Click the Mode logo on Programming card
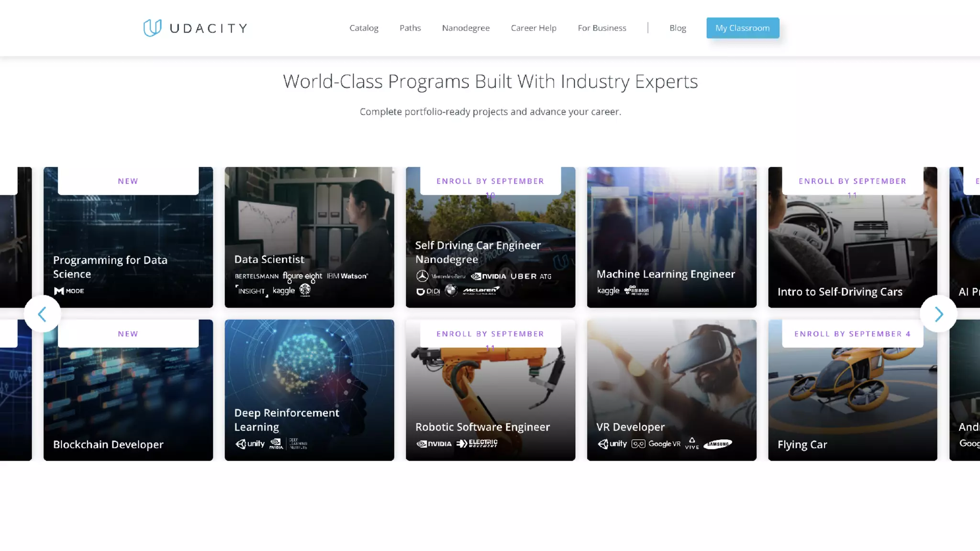The image size is (980, 551). click(69, 291)
